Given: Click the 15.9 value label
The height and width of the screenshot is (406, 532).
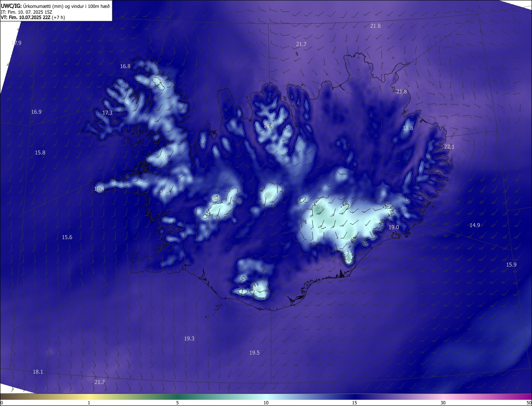Looking at the screenshot, I should pyautogui.click(x=511, y=264).
